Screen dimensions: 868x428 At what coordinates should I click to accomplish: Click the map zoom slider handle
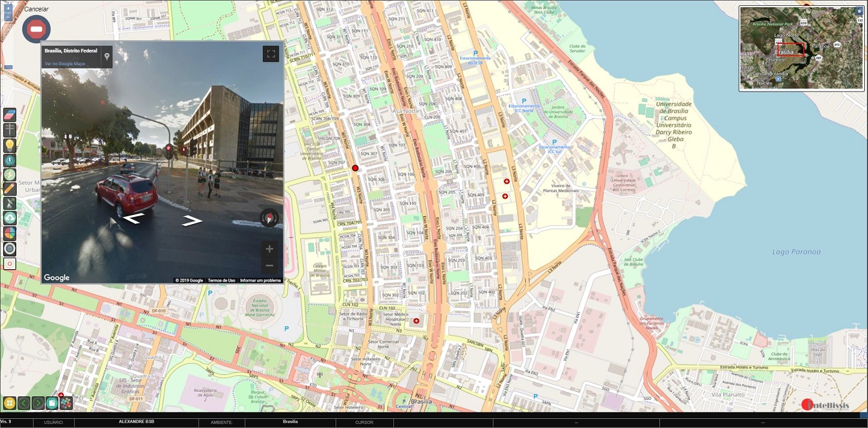pos(8,66)
